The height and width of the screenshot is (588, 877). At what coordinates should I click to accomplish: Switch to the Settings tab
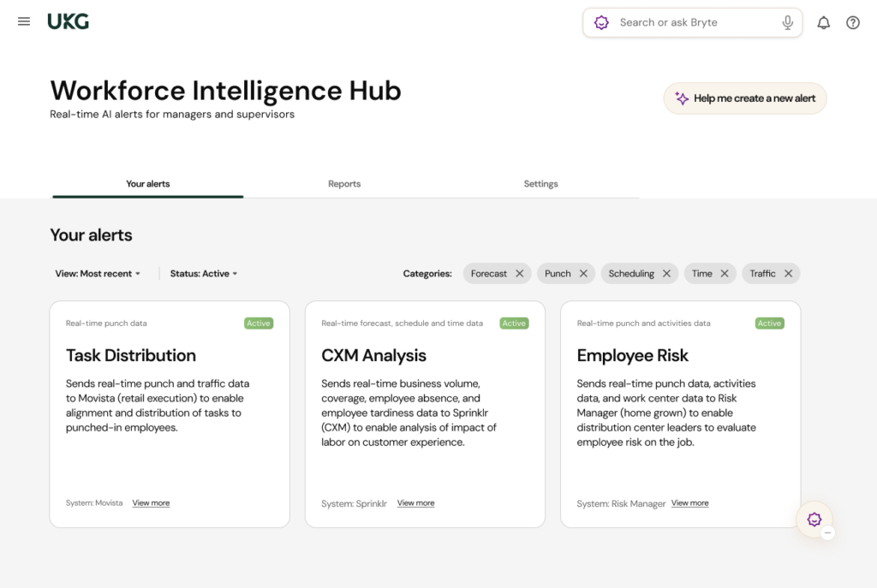(x=540, y=184)
